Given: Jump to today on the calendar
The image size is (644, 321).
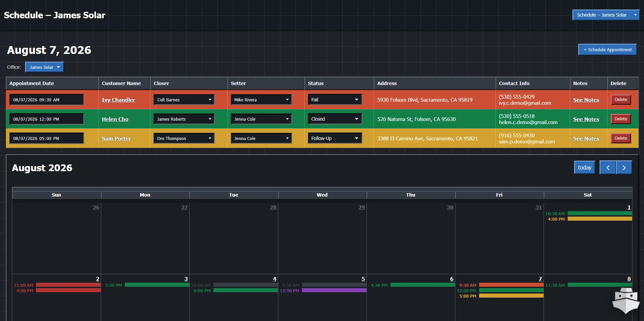Looking at the screenshot, I should [x=585, y=167].
